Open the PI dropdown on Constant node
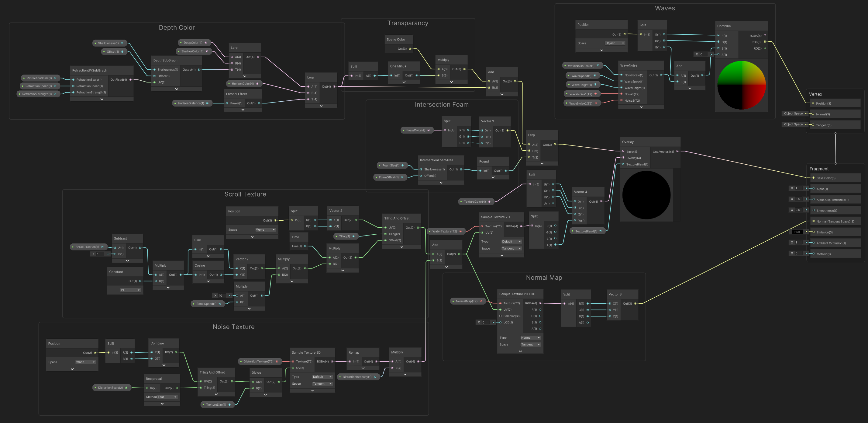868x423 pixels. pyautogui.click(x=130, y=290)
